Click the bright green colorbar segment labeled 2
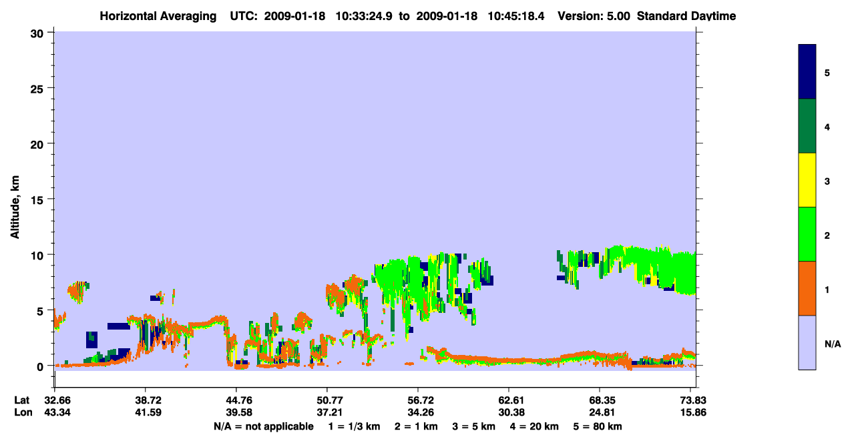Screen dimensions: 868x445 tap(807, 234)
